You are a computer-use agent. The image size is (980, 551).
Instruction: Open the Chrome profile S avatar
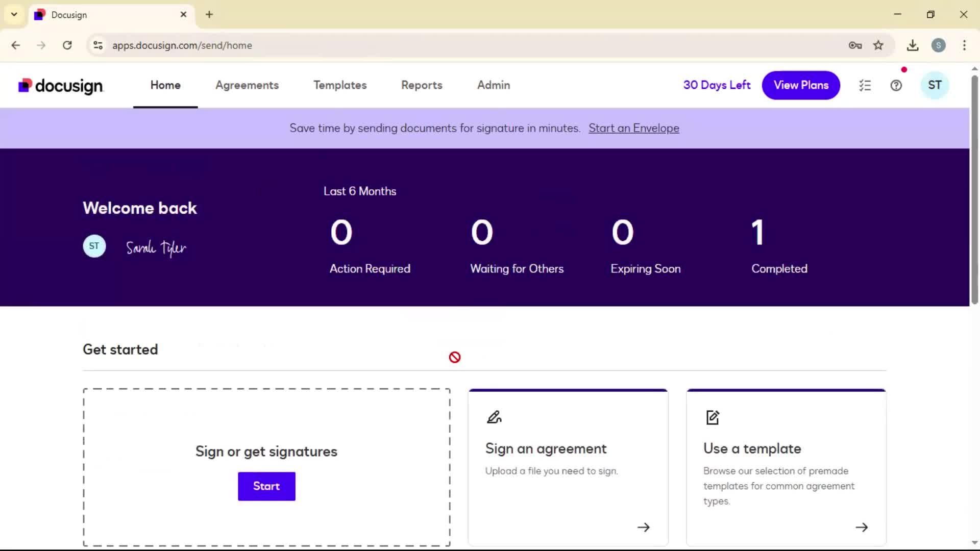[x=938, y=45]
